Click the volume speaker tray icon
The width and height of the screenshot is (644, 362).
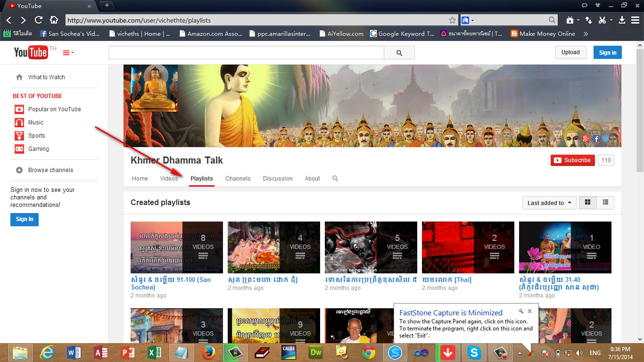579,353
